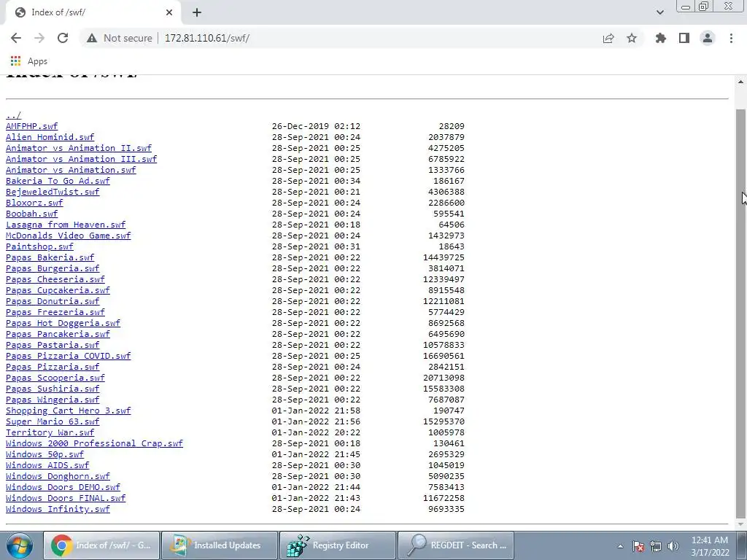Image resolution: width=747 pixels, height=560 pixels.
Task: Open the Extensions puzzle icon
Action: click(661, 38)
